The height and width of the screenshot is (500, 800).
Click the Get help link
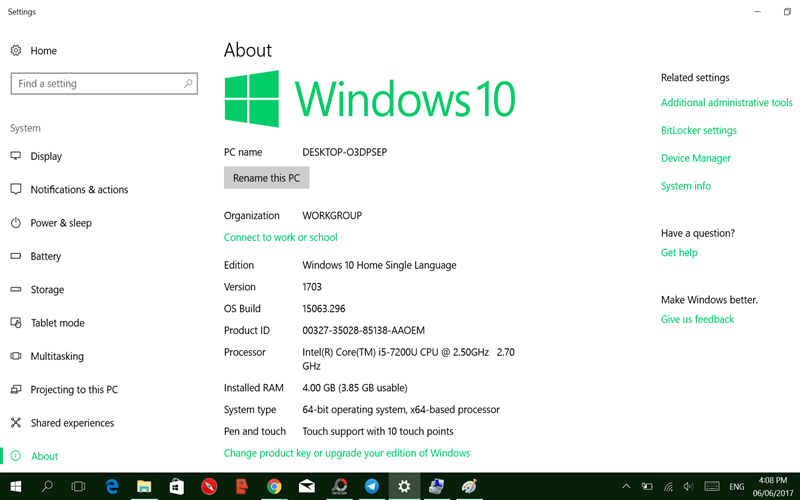pos(679,253)
